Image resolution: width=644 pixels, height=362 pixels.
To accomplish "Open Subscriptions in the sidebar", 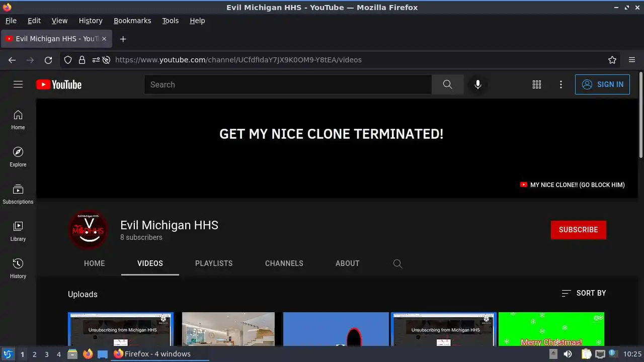I will 18,195.
